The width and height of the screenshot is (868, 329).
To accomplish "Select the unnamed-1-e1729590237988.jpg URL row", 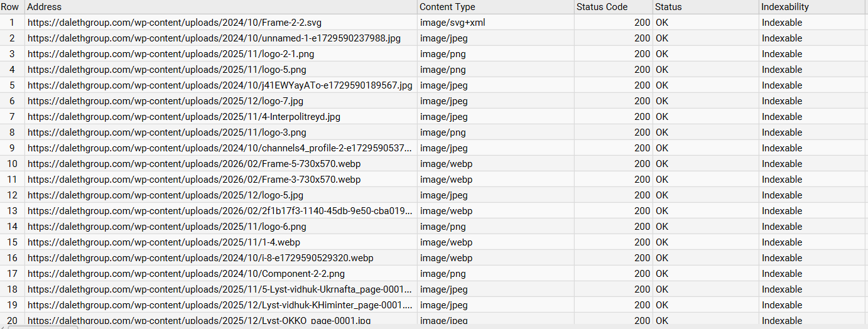I will pos(214,38).
